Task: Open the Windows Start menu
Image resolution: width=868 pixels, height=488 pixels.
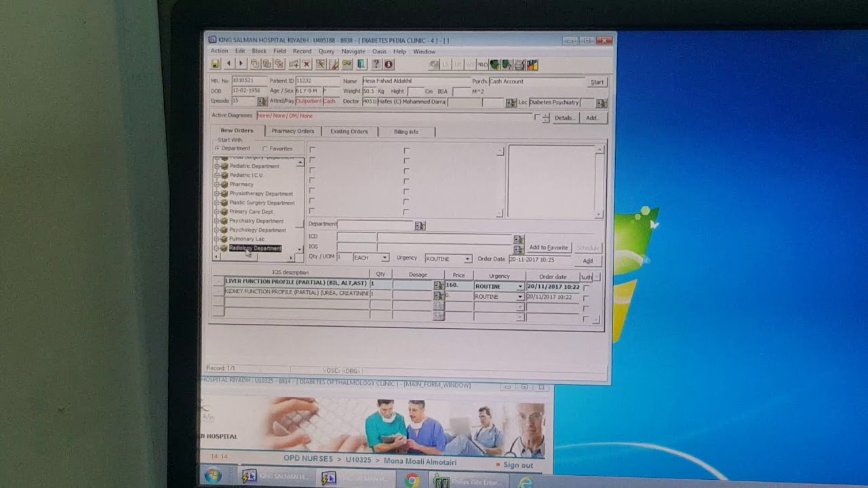Action: tap(213, 476)
